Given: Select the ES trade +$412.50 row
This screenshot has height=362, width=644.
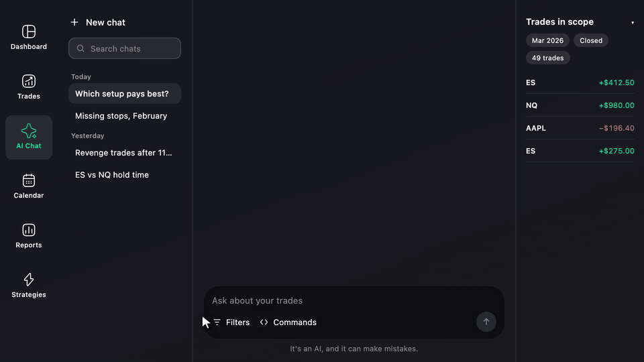Looking at the screenshot, I should pos(580,82).
